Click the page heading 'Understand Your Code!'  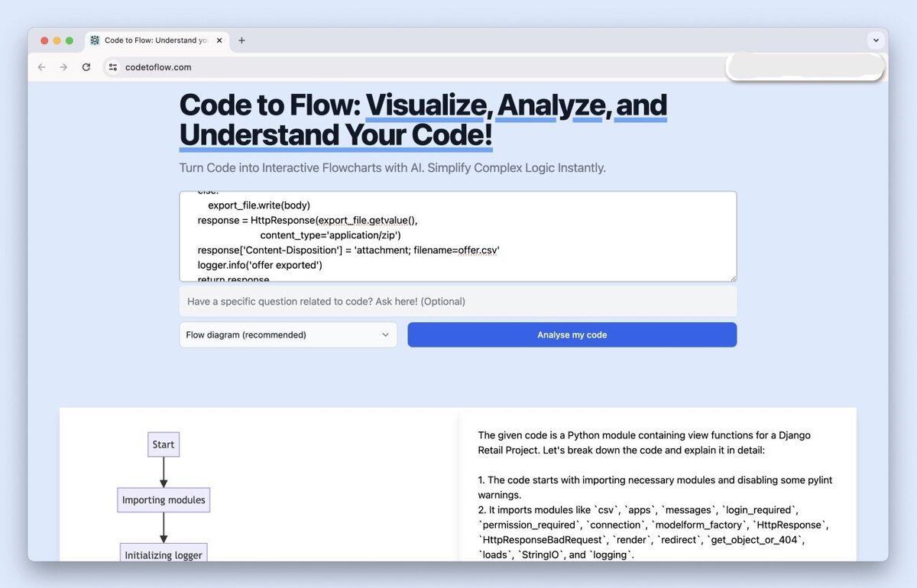pos(335,135)
